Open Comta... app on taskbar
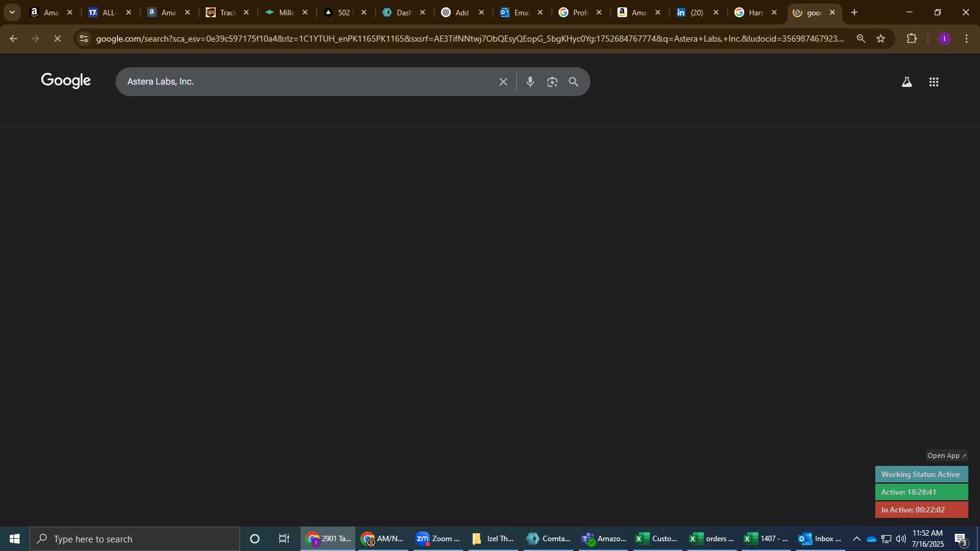The height and width of the screenshot is (551, 980). point(548,539)
